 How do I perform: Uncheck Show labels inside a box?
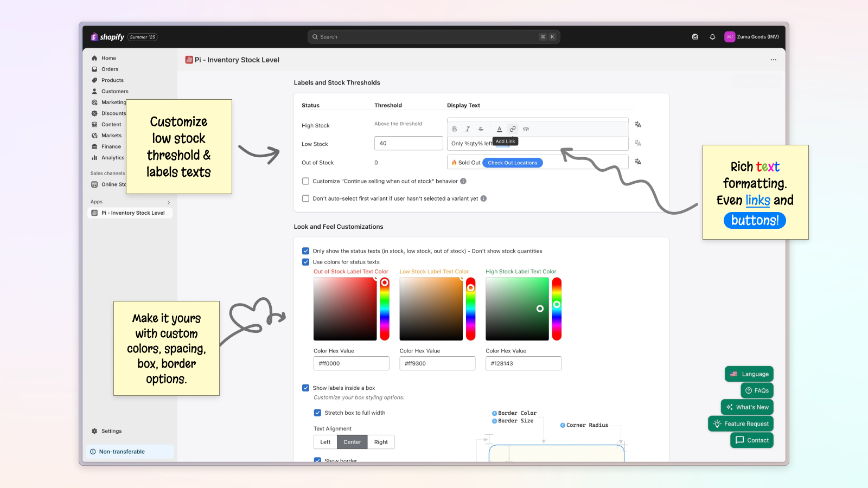(305, 388)
